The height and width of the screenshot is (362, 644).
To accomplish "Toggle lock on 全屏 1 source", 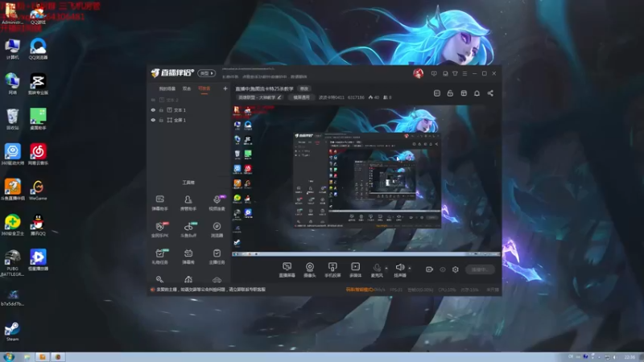I will click(x=161, y=120).
